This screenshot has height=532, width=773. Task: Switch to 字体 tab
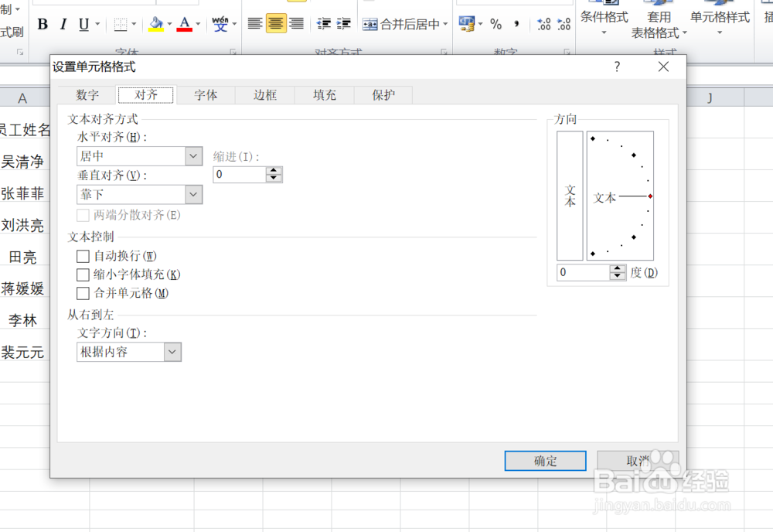[206, 94]
